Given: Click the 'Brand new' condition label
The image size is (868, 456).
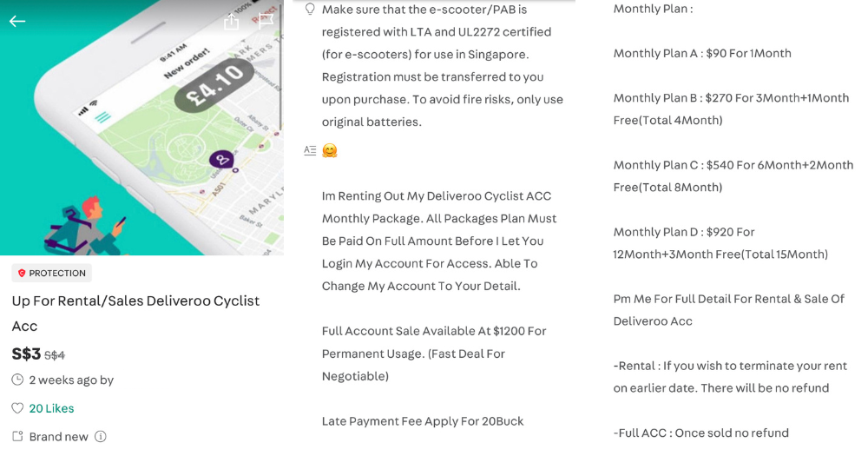Looking at the screenshot, I should pos(58,437).
